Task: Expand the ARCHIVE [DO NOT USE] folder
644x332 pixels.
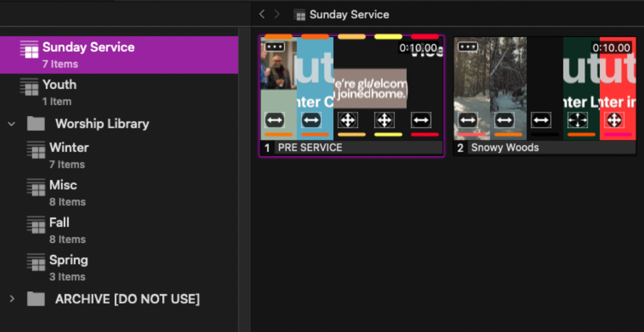Action: pos(12,299)
